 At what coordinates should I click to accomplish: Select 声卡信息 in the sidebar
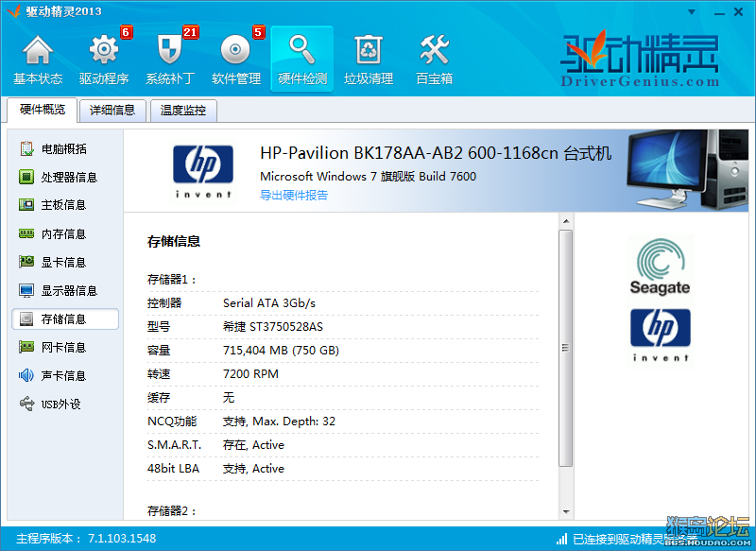point(63,376)
